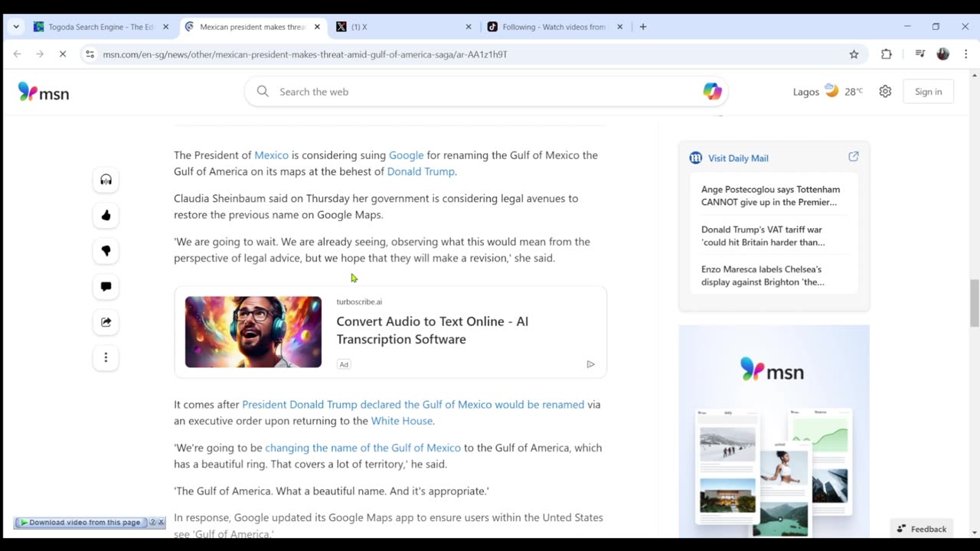Open MSN settings gear
The height and width of the screenshot is (551, 980).
pyautogui.click(x=885, y=92)
